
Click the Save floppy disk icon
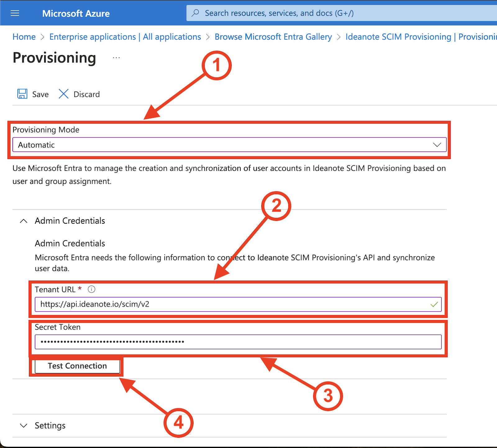tap(22, 94)
